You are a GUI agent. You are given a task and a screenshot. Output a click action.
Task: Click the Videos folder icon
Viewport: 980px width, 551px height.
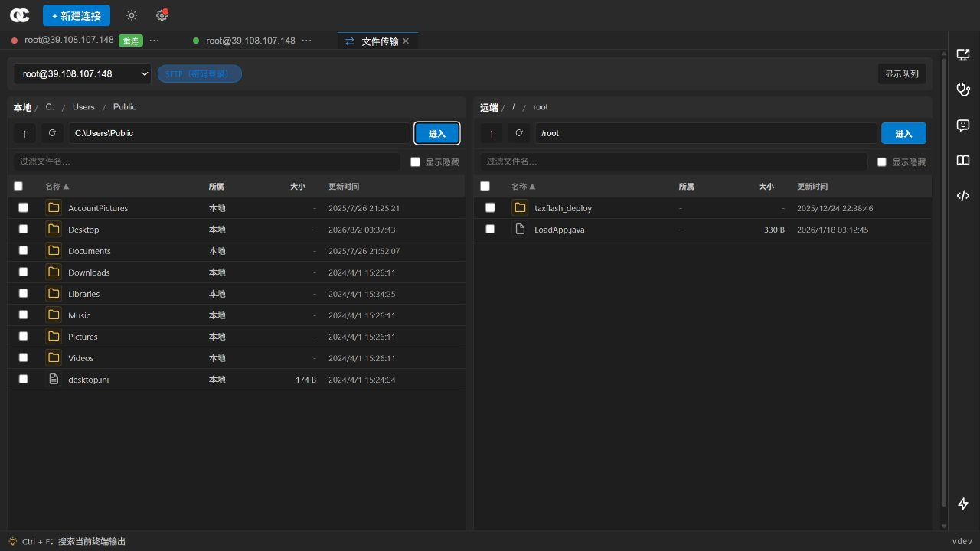(54, 358)
